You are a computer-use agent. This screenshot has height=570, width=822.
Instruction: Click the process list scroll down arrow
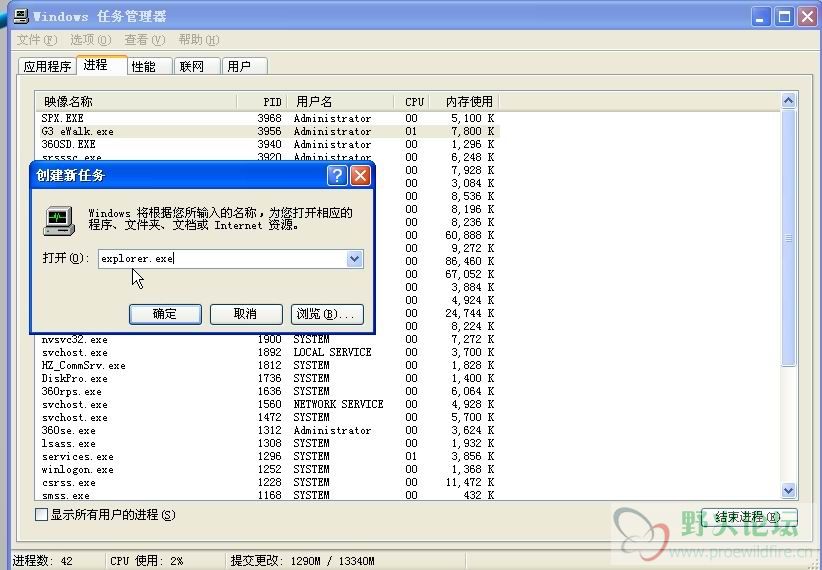(788, 491)
